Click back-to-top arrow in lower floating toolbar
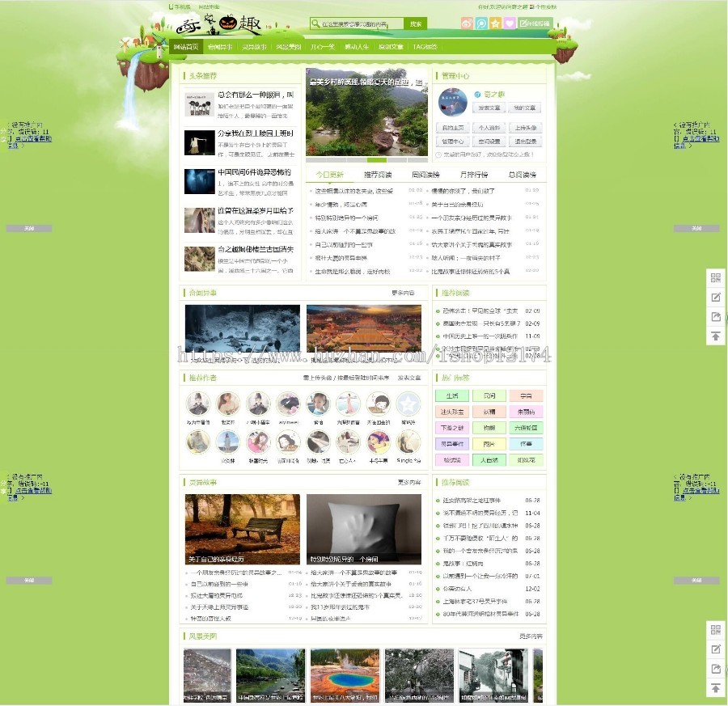Screen dimensions: 728x706 pyautogui.click(x=716, y=688)
